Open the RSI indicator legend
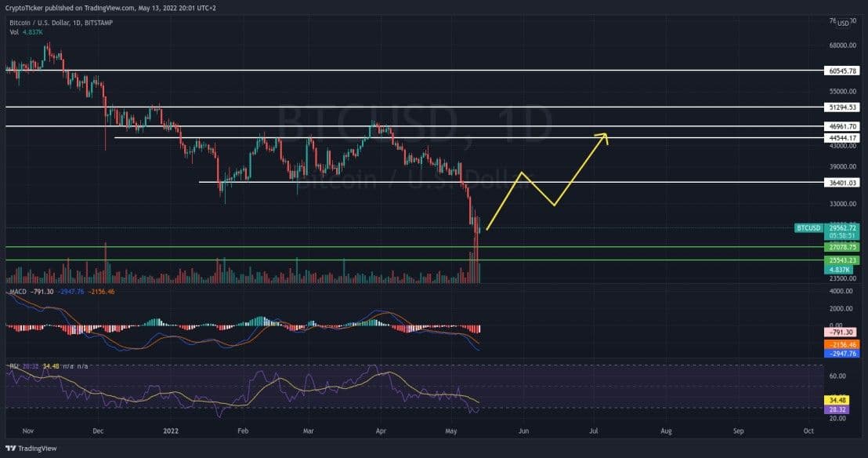868x458 pixels. (14, 365)
